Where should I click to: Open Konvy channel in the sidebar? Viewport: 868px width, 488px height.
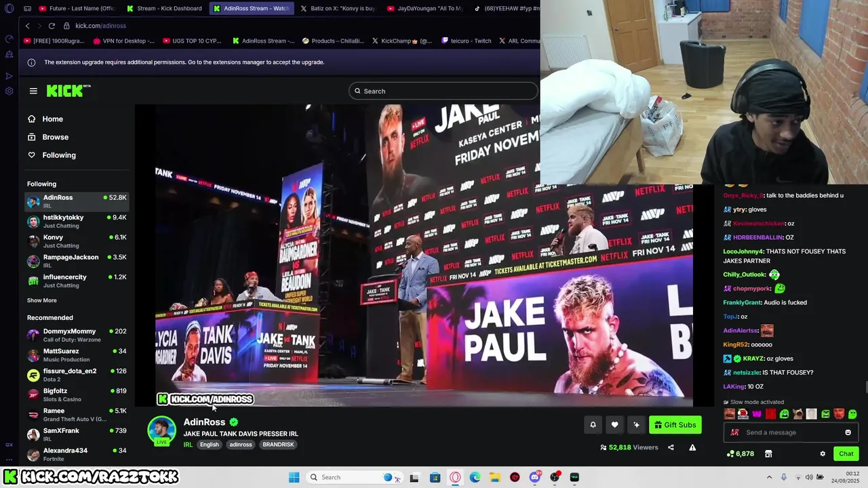(x=77, y=241)
